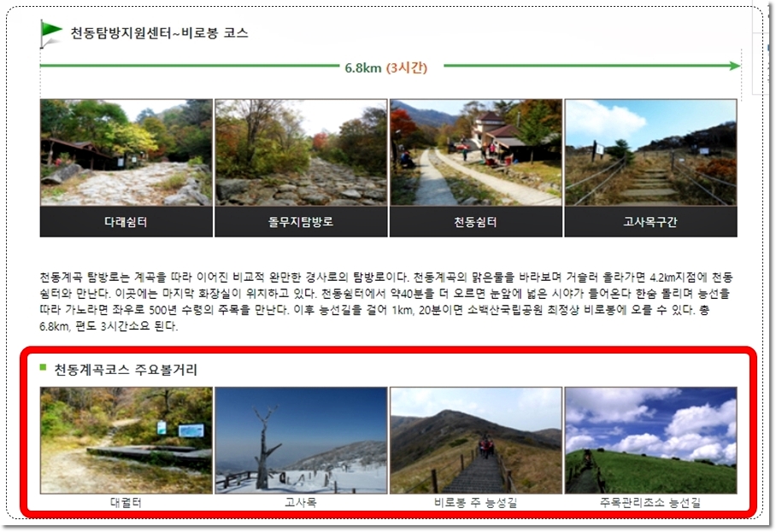
Task: Click the green arrowhead ending the distance bar
Action: tap(732, 64)
